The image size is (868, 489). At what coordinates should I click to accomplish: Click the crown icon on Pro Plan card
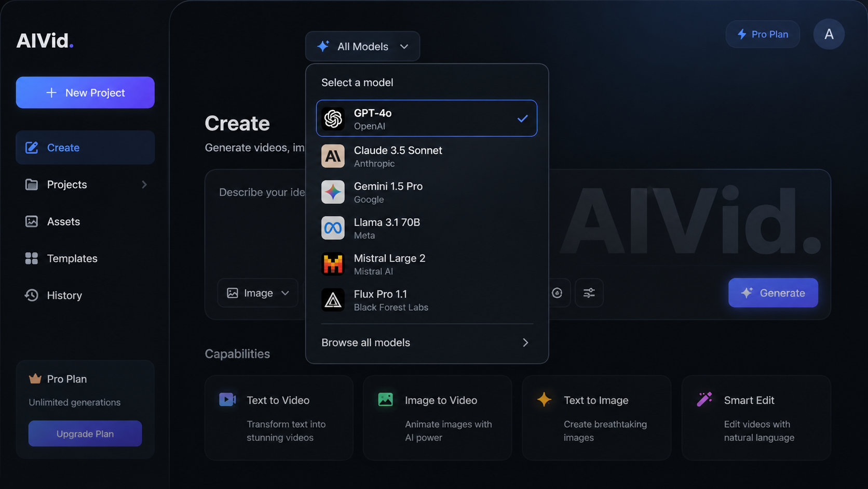click(35, 379)
